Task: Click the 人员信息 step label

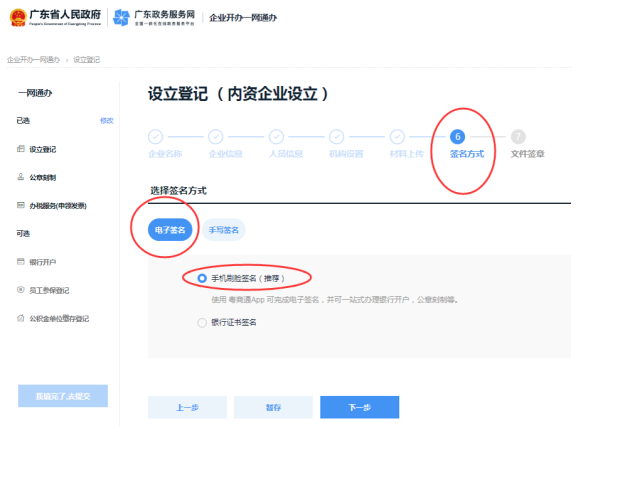Action: [x=286, y=154]
